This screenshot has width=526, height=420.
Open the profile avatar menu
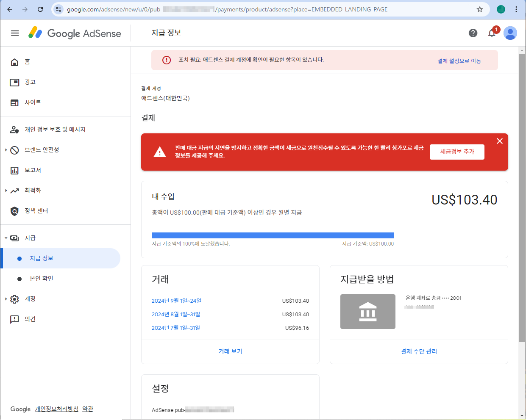pyautogui.click(x=510, y=33)
